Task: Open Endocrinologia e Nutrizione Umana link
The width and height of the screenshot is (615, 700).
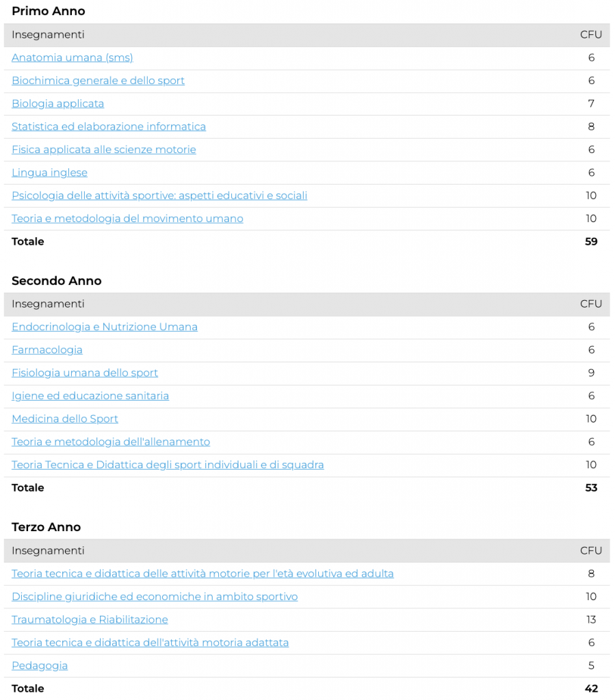Action: click(104, 327)
